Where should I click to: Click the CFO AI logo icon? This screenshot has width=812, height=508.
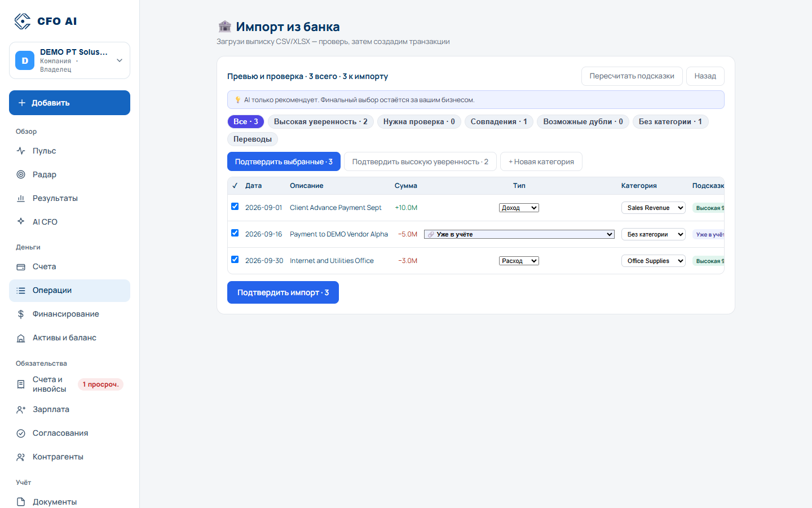point(23,21)
